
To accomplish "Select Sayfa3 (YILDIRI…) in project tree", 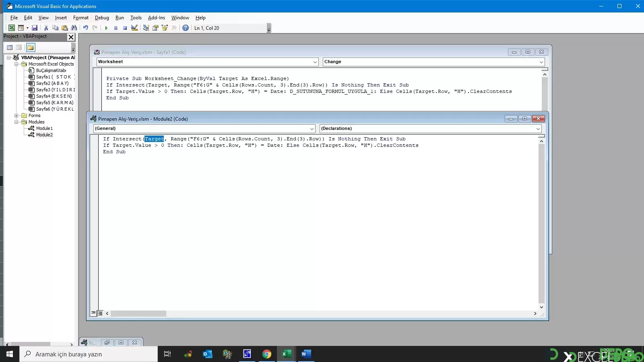I will [x=55, y=90].
